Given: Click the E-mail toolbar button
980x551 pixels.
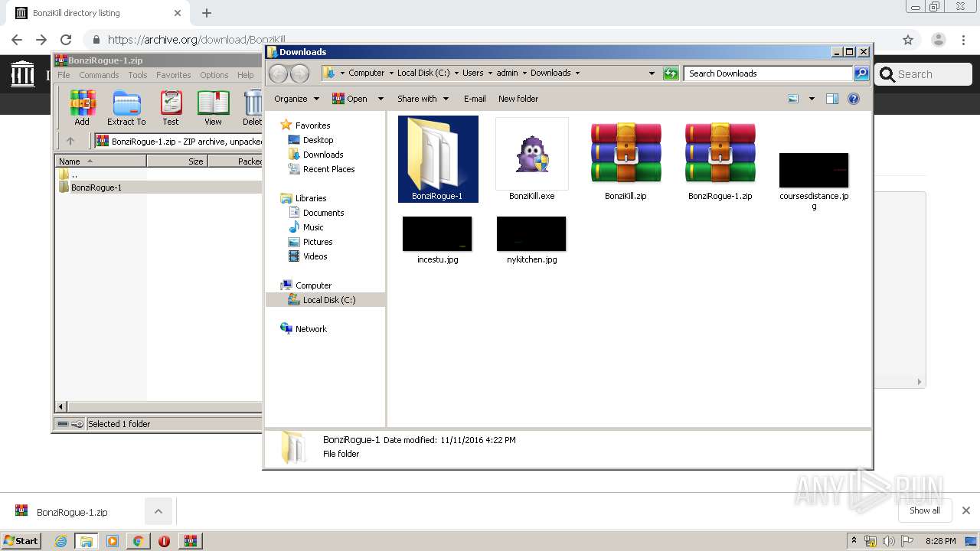Looking at the screenshot, I should (x=475, y=99).
